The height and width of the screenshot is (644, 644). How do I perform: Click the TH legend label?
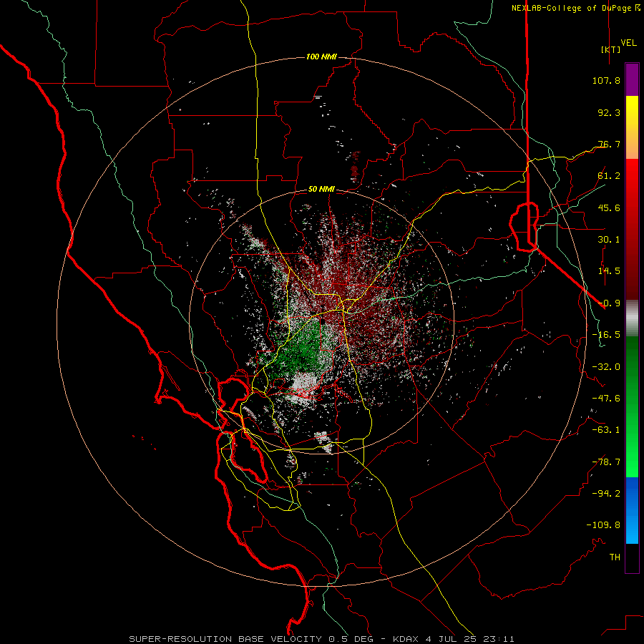[615, 557]
